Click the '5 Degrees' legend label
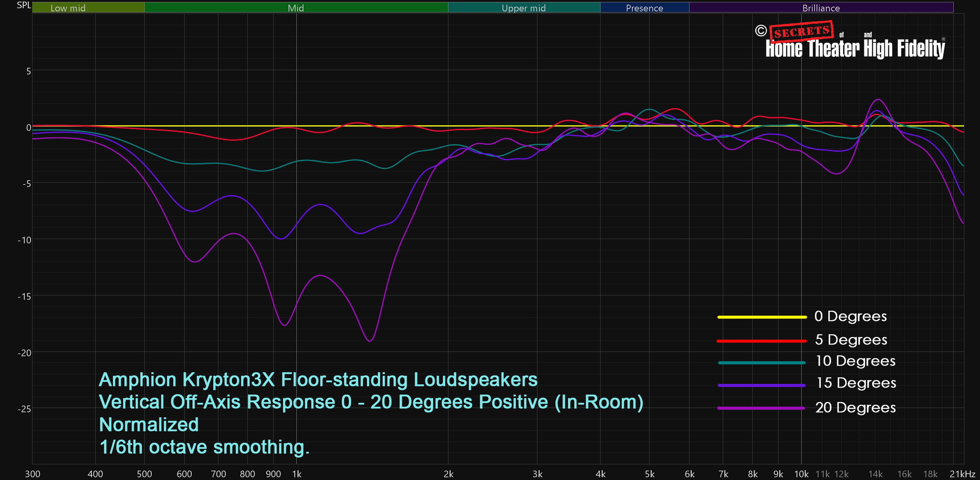Screen dimensions: 980x480 coord(851,340)
